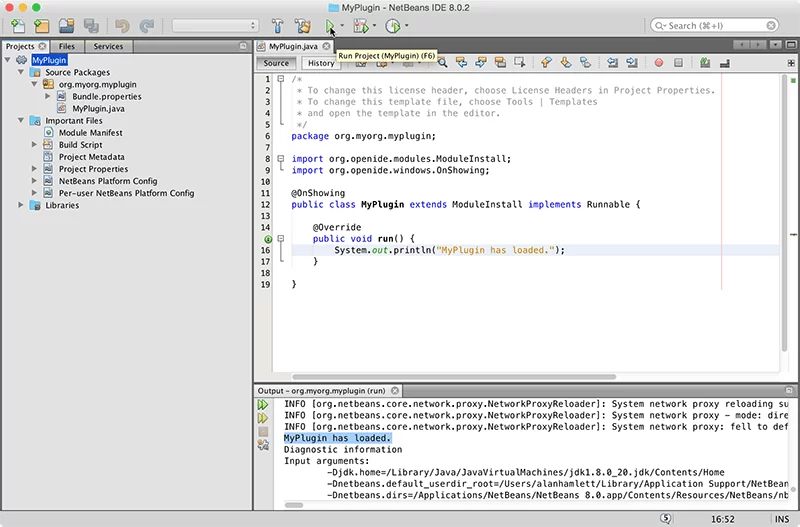Expand the NetBeans Platform Config node
This screenshot has width=800, height=527.
click(x=34, y=181)
